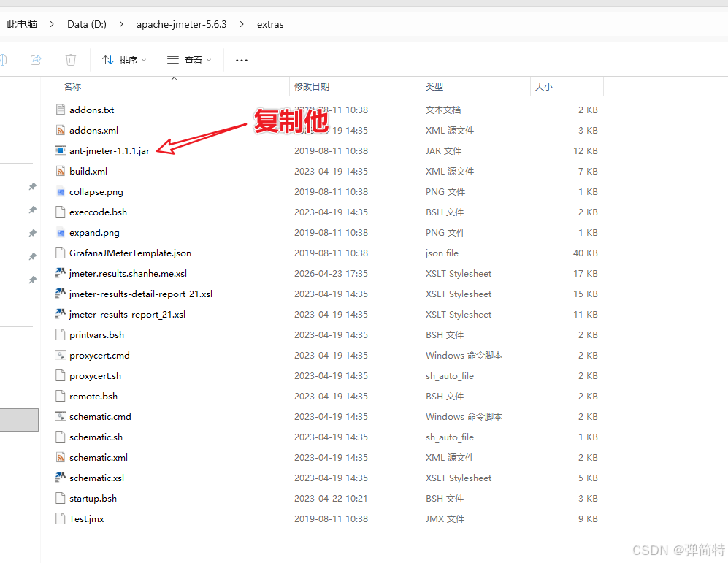Select the remote.bsh file icon
This screenshot has height=563, width=728.
click(x=61, y=396)
